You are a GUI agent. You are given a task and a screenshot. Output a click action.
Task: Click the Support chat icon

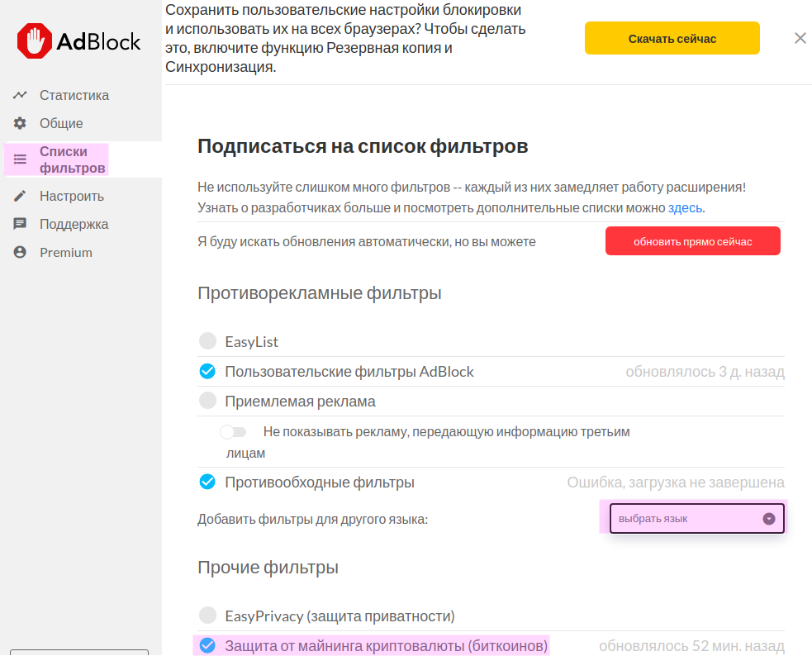tap(20, 224)
